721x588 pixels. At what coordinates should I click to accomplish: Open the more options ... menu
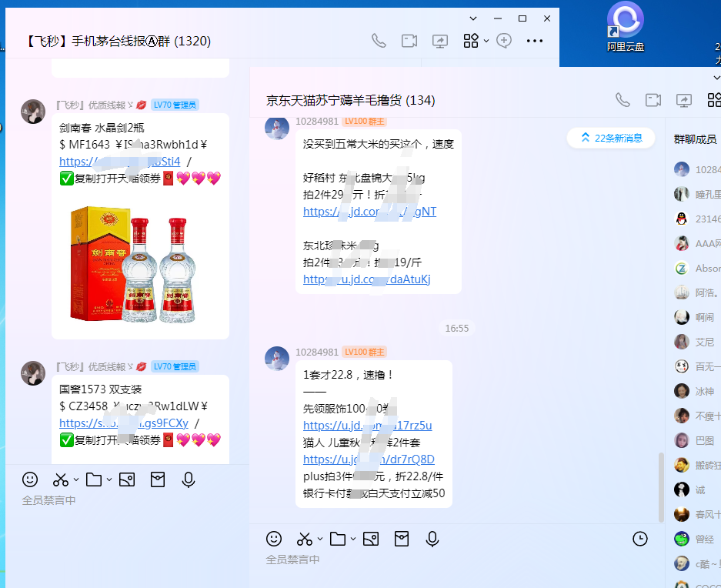534,42
